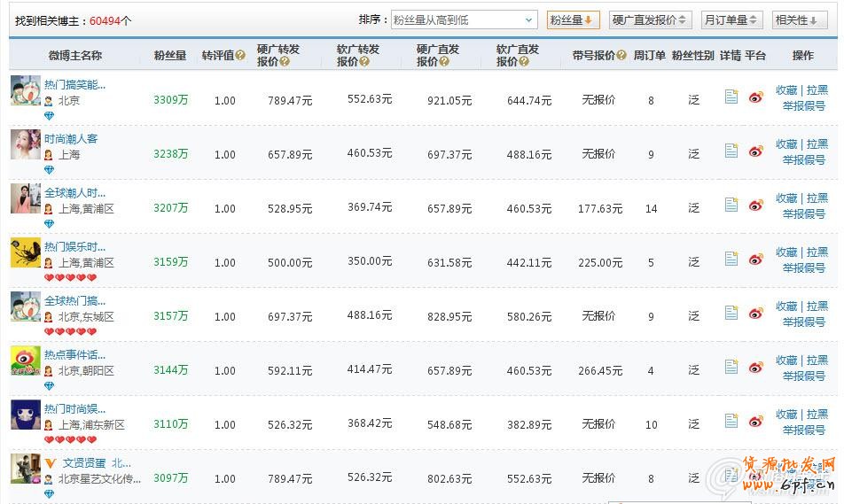Toggle 硬广直发报价 sort button
This screenshot has height=504, width=844.
click(650, 19)
